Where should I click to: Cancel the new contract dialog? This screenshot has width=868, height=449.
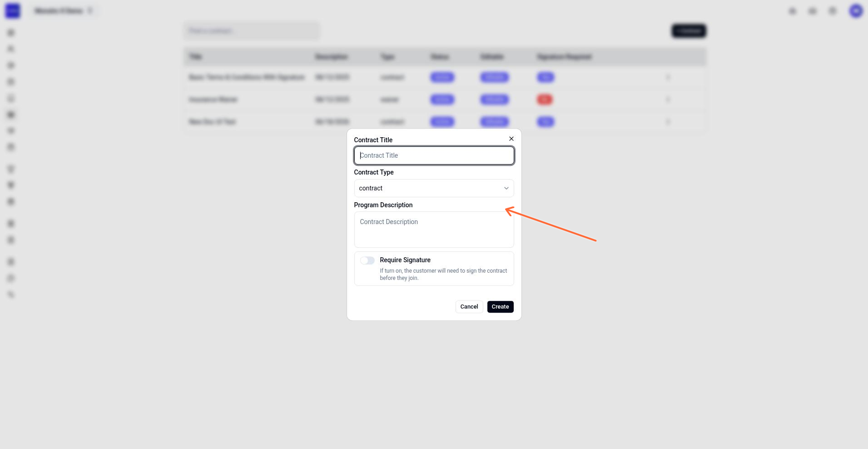[x=469, y=307]
